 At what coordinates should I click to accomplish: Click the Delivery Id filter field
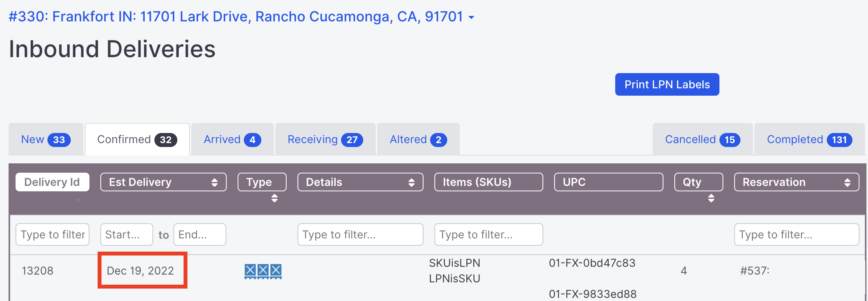pos(52,234)
